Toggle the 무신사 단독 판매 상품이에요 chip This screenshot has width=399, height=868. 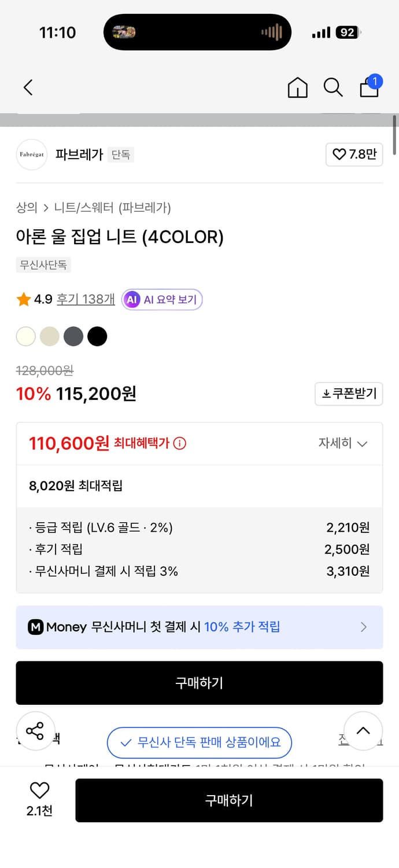click(x=199, y=742)
